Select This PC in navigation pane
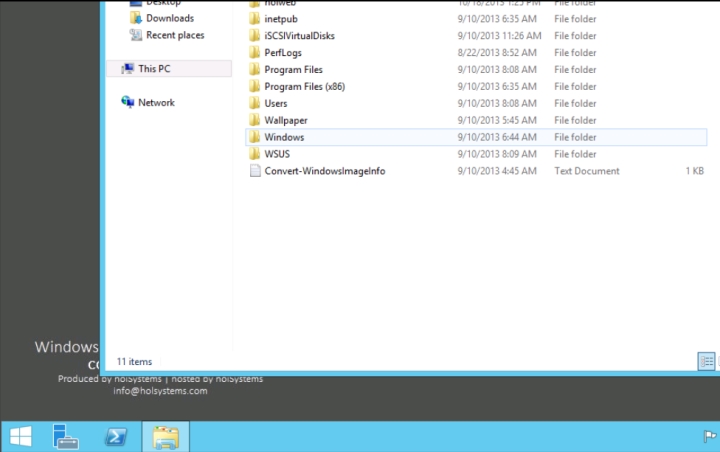Image resolution: width=720 pixels, height=452 pixels. pos(153,69)
